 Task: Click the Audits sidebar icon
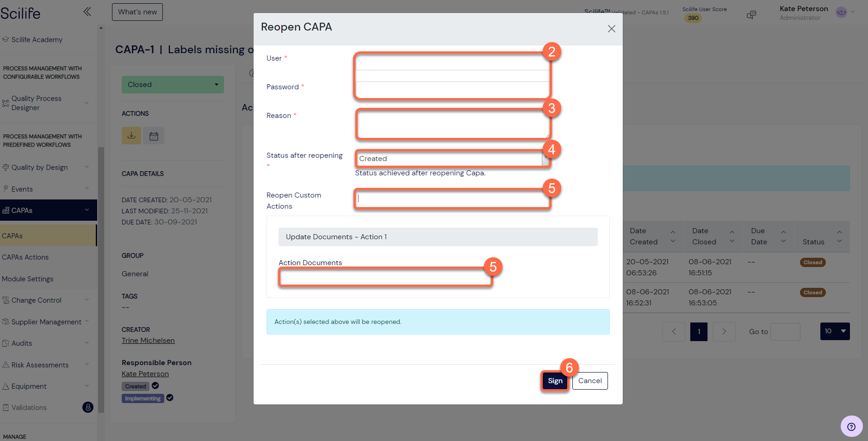pyautogui.click(x=6, y=343)
